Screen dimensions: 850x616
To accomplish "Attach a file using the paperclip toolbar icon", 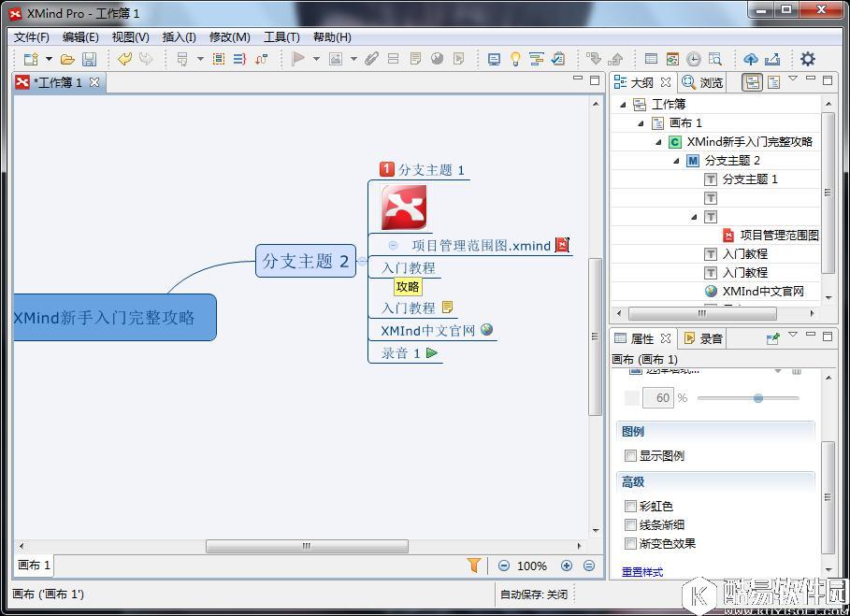I will point(370,58).
